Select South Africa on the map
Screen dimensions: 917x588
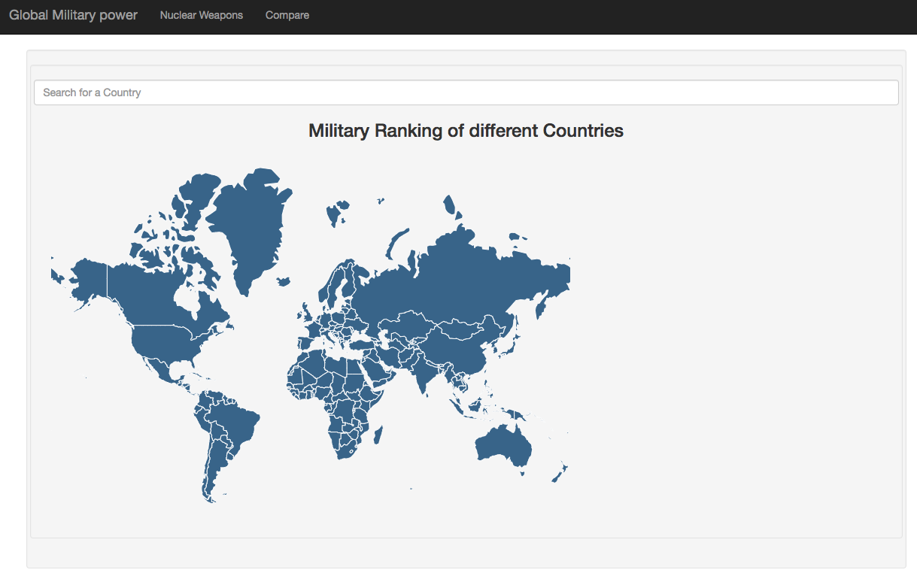click(x=346, y=451)
